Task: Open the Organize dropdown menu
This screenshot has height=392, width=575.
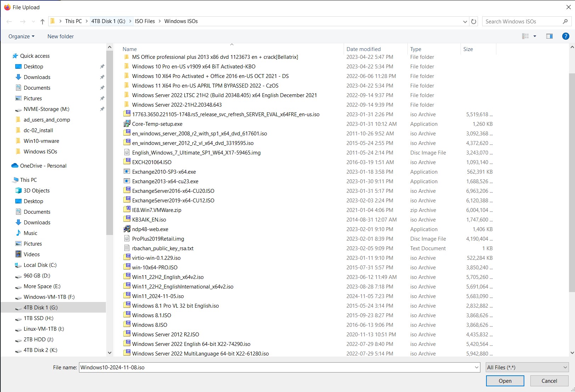Action: click(21, 36)
